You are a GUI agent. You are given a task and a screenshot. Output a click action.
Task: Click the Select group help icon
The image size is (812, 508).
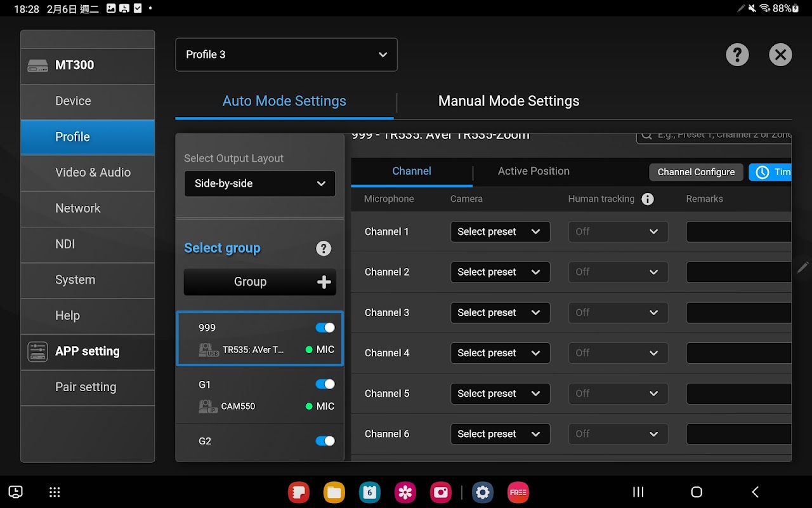tap(324, 248)
